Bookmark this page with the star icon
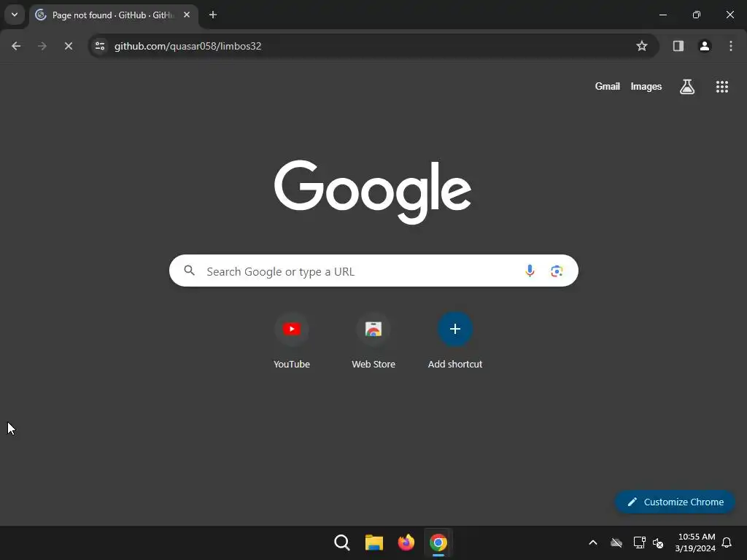Image resolution: width=747 pixels, height=560 pixels. click(x=642, y=46)
